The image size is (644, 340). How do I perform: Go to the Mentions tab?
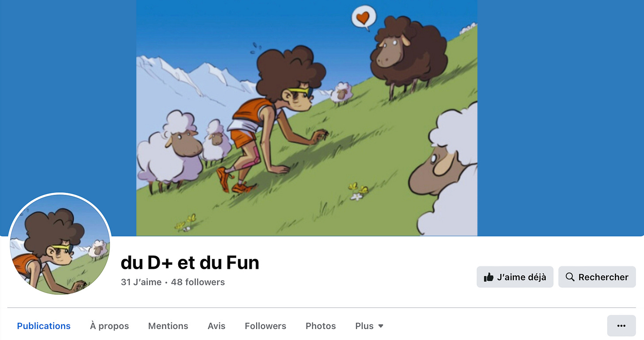click(168, 326)
